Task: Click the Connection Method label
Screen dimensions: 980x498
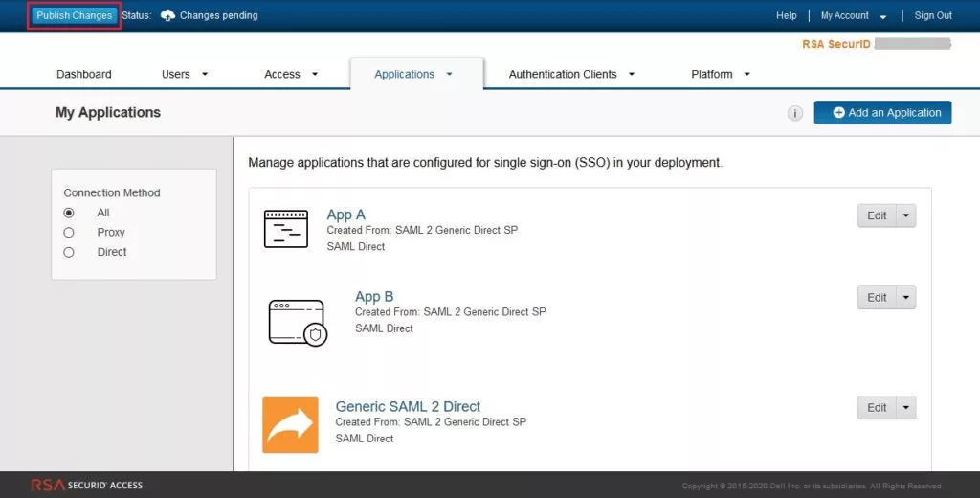Action: [x=112, y=192]
